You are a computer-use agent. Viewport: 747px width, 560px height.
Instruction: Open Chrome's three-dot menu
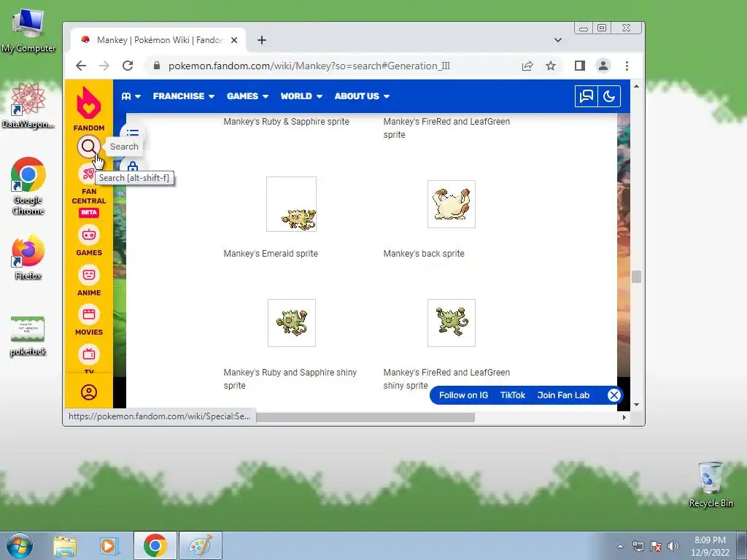pos(627,66)
